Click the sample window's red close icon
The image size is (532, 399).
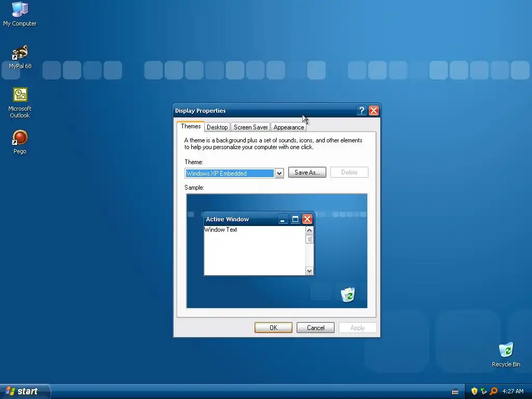(x=308, y=219)
